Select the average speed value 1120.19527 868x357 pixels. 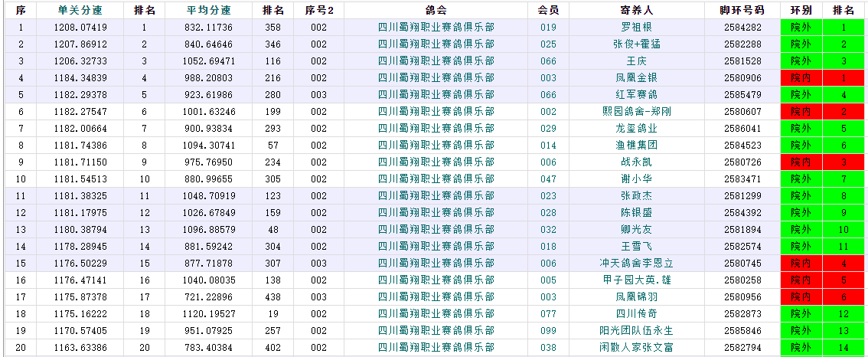pos(209,314)
